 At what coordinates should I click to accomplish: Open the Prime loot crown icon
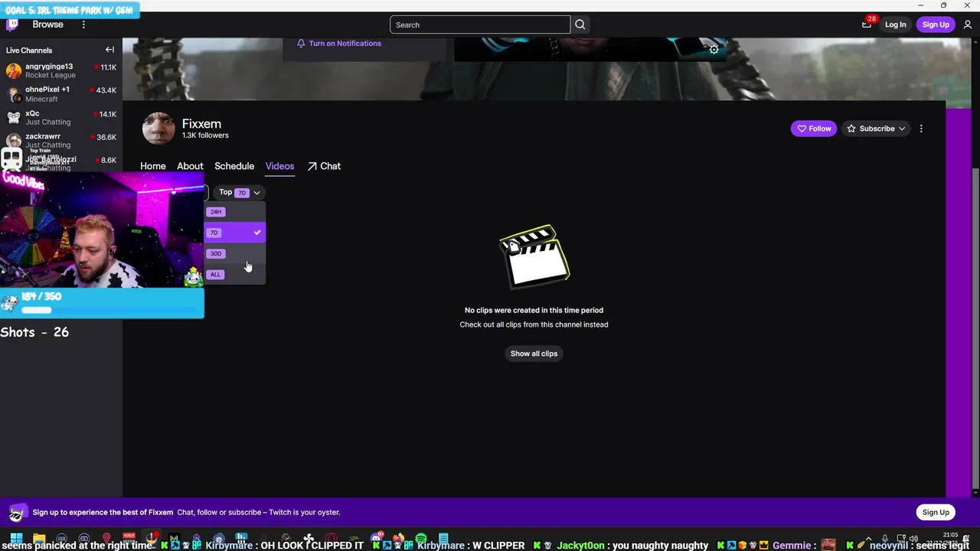pyautogui.click(x=867, y=24)
